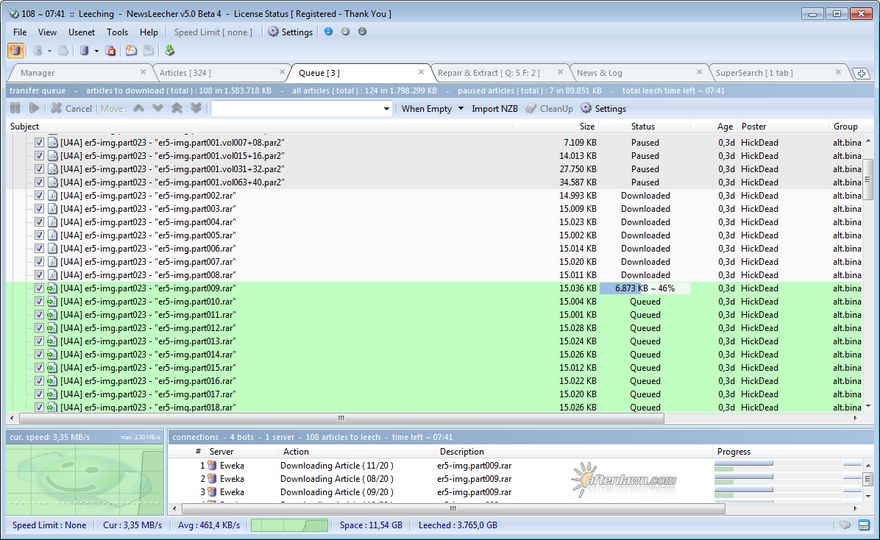
Task: Click the middle gray round indicator icon
Action: tap(345, 32)
